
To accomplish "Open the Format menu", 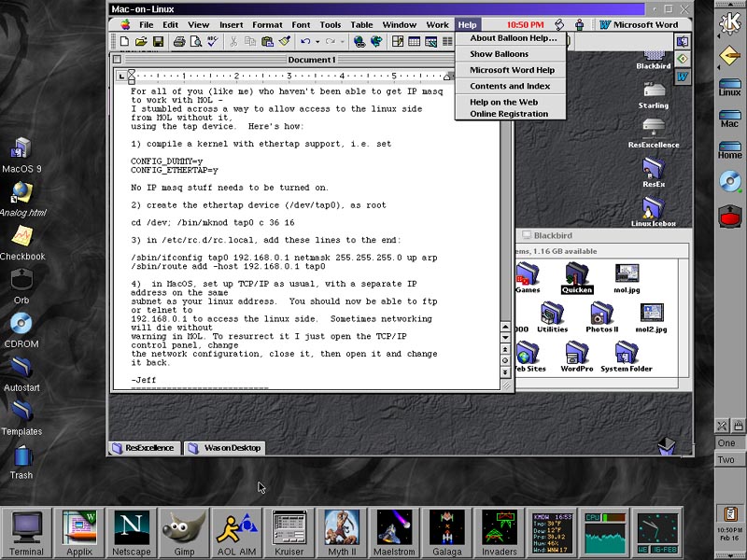I will click(267, 25).
